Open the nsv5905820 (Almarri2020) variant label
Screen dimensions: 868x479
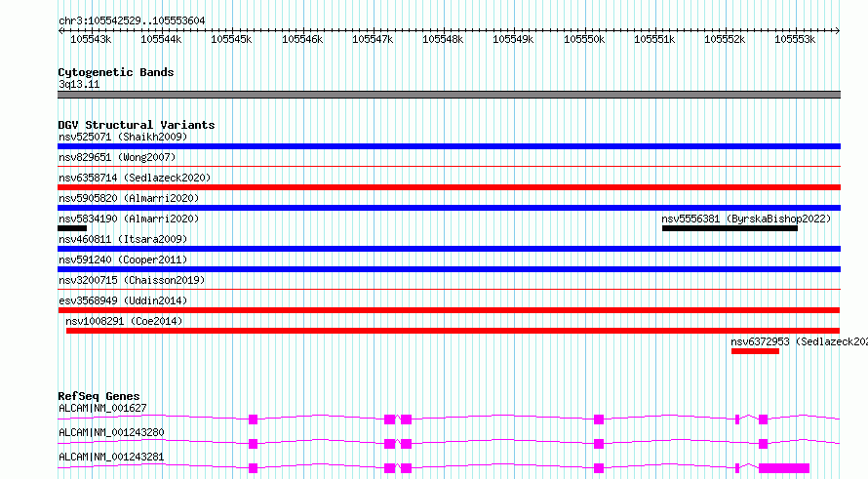[x=129, y=198]
